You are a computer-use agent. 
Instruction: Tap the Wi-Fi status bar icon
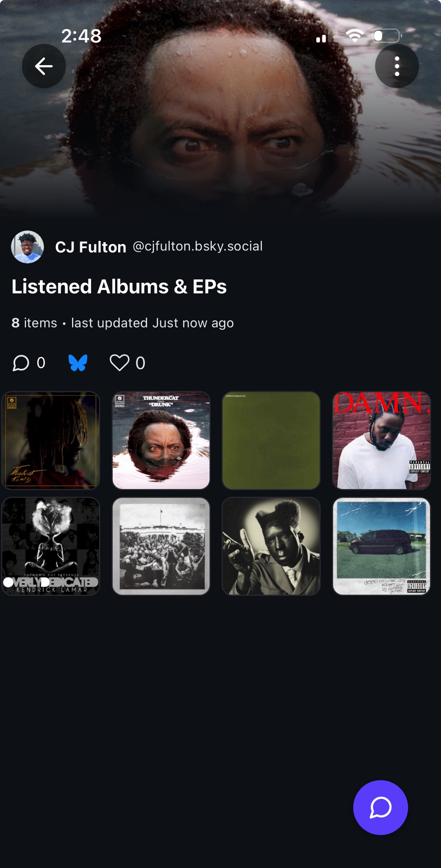355,36
